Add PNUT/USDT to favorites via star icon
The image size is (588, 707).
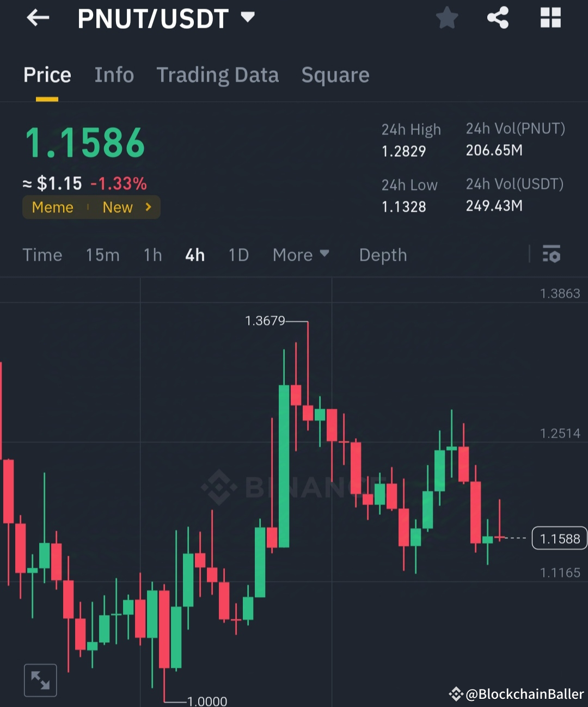click(x=446, y=18)
